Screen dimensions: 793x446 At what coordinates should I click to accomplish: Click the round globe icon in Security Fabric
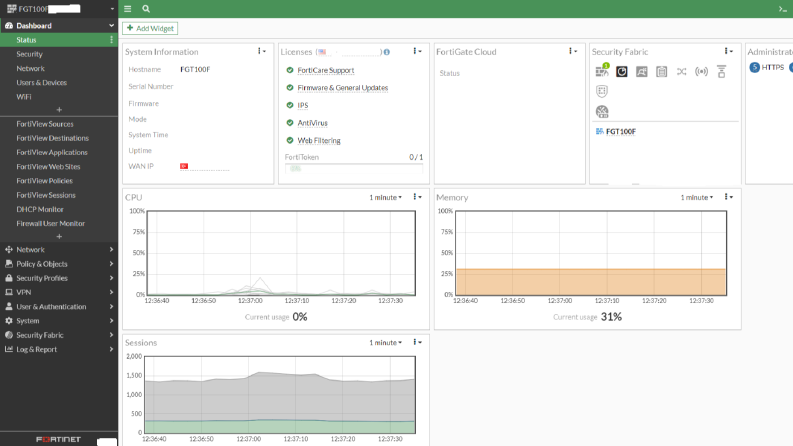602,111
